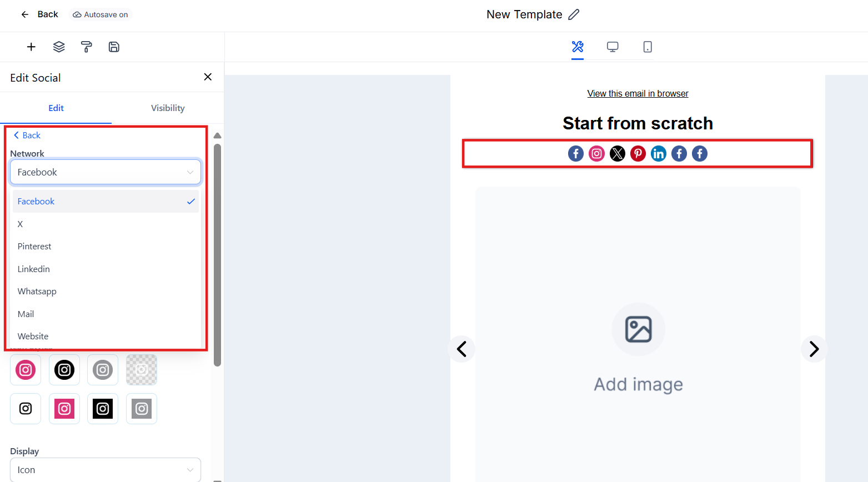Screen dimensions: 868x482
Task: Choose black round Instagram icon style
Action: click(64, 370)
